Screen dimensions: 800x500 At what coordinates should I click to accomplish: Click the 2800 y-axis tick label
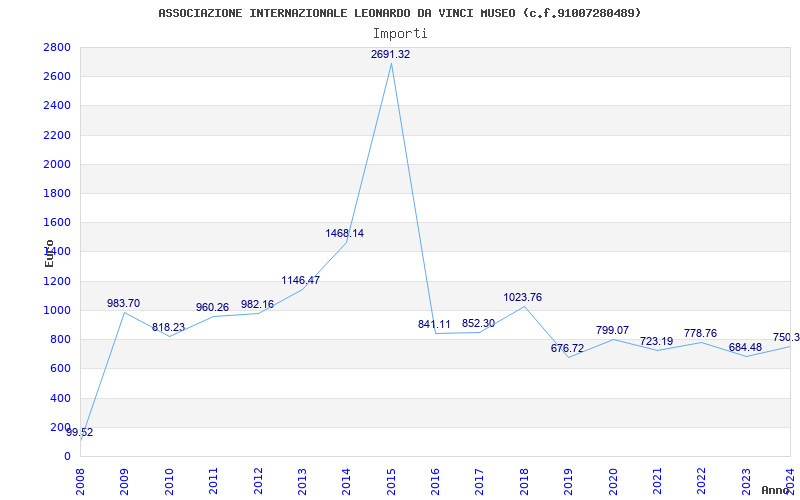57,47
